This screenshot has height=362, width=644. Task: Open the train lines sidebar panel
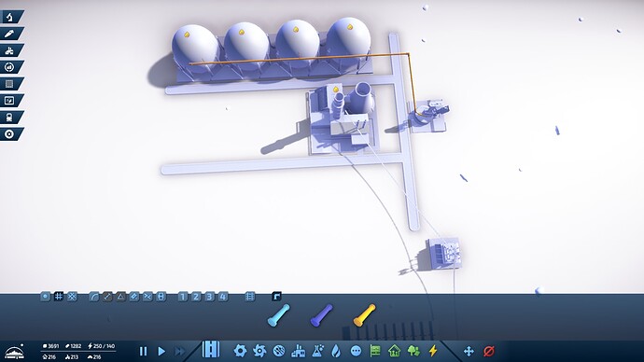pyautogui.click(x=10, y=118)
